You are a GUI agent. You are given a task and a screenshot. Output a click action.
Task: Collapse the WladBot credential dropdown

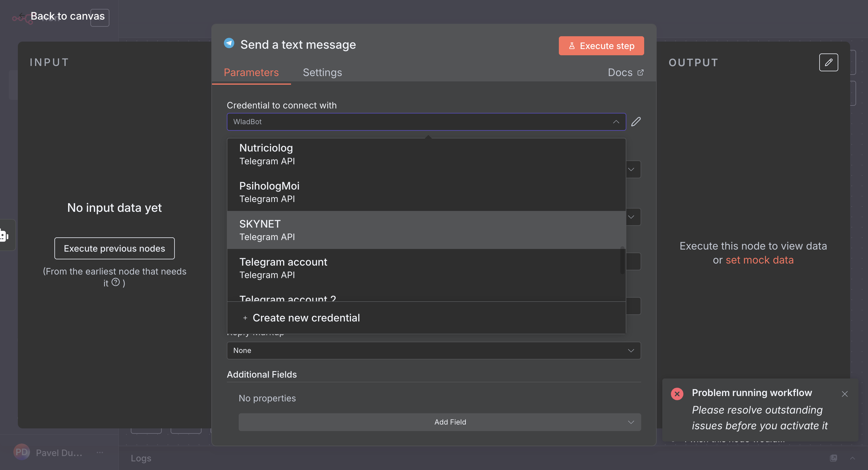pos(616,122)
